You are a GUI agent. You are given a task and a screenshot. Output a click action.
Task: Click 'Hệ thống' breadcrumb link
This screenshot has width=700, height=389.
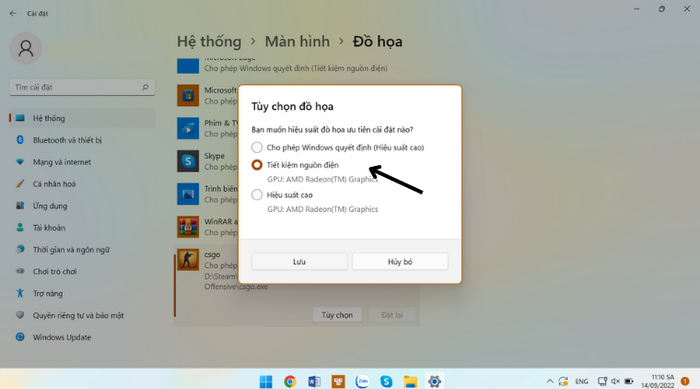(209, 42)
